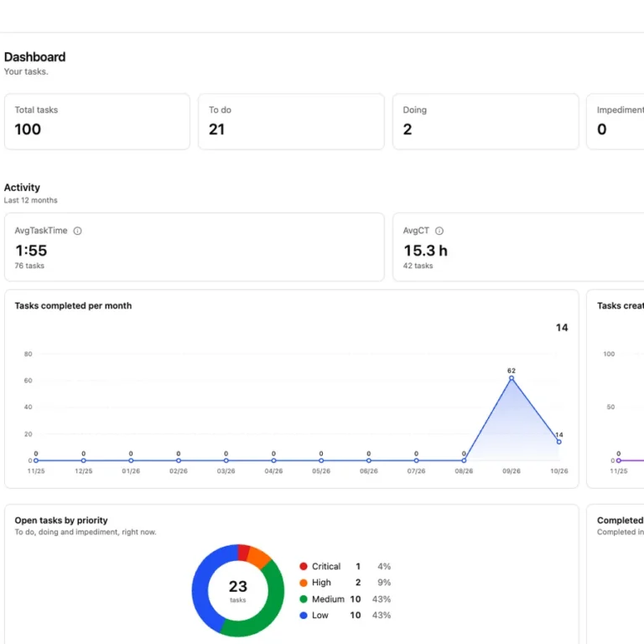
Task: Click the 11/25 data point on completed chart
Action: [x=36, y=460]
